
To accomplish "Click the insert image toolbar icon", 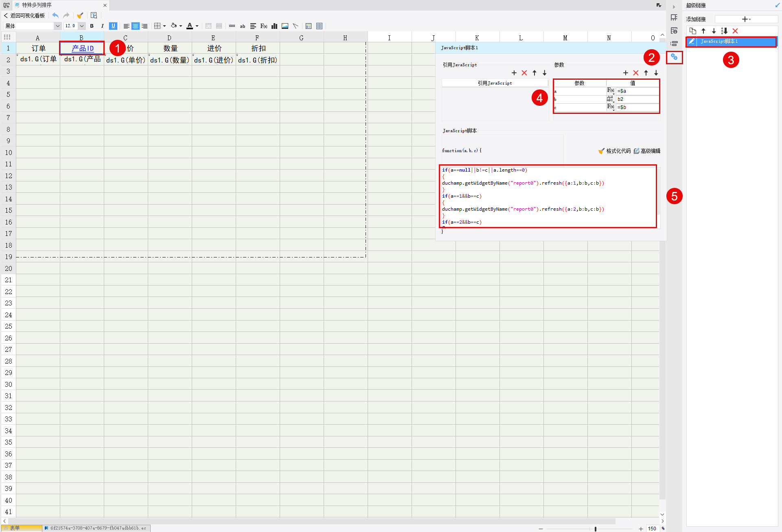I will tap(285, 26).
